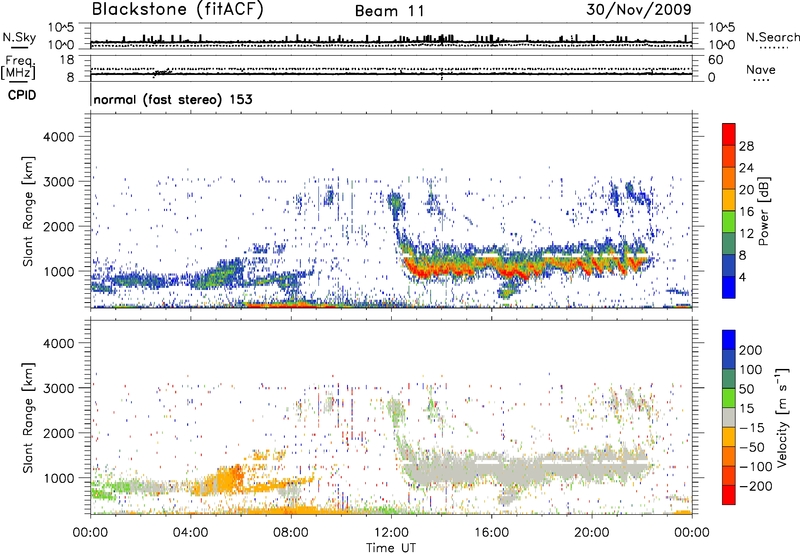800x554 pixels.
Task: Click the '08:00' time tick label
Action: tap(291, 533)
